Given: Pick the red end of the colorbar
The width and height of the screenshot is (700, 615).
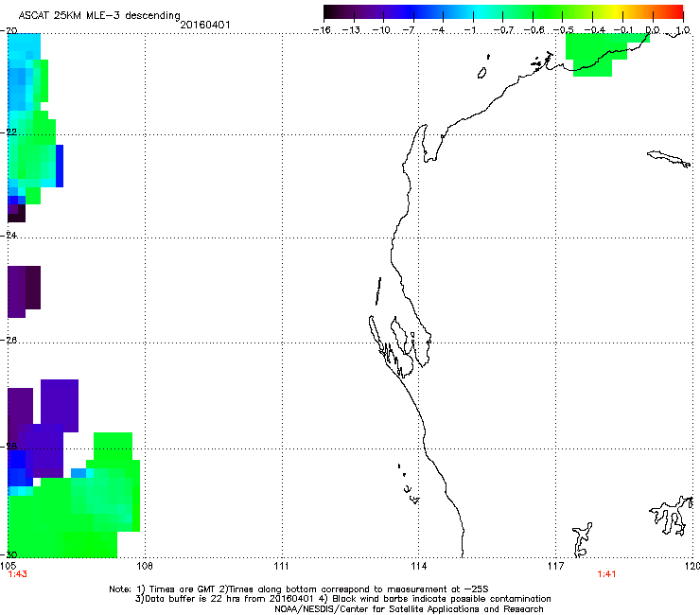Looking at the screenshot, I should pyautogui.click(x=676, y=11).
